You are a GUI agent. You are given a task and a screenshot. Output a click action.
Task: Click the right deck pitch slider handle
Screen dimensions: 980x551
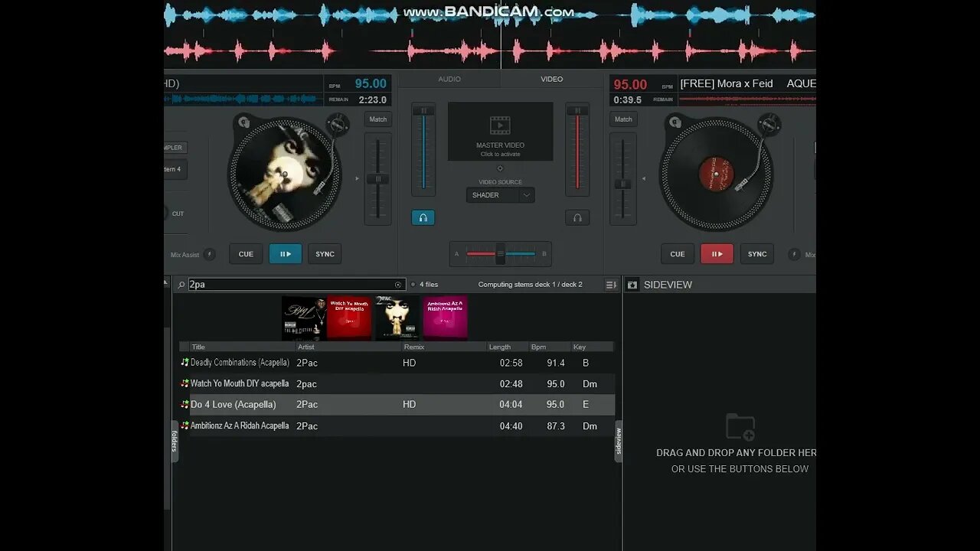click(623, 184)
